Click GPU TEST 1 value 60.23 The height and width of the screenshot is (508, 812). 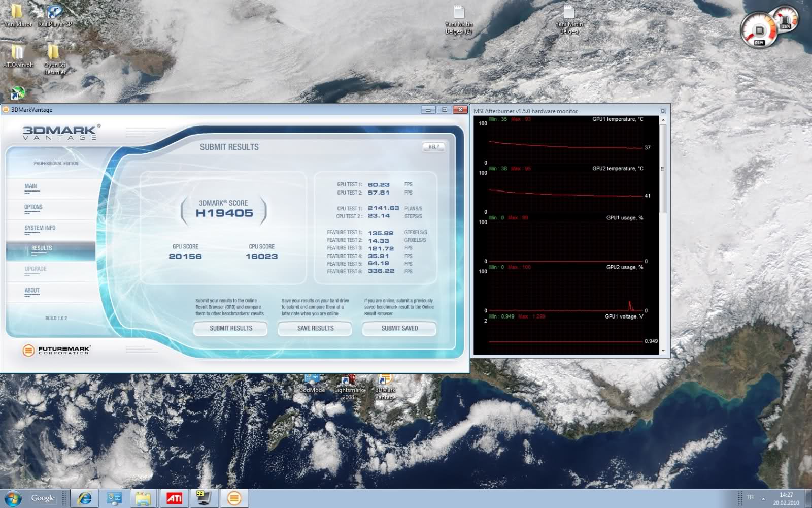point(379,185)
